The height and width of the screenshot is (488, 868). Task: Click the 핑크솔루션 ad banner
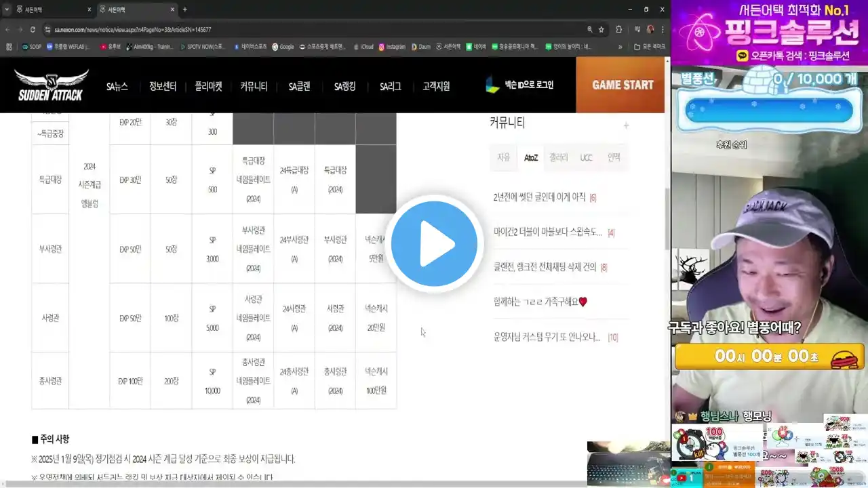(x=770, y=33)
